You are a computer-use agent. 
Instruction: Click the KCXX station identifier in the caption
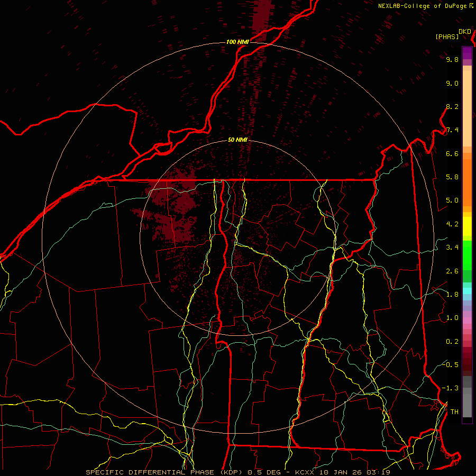(x=305, y=472)
